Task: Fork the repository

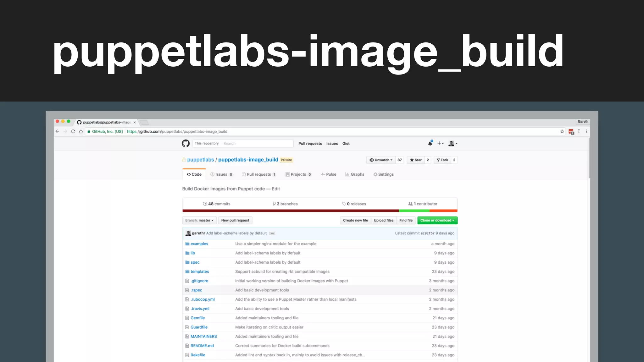Action: (442, 160)
